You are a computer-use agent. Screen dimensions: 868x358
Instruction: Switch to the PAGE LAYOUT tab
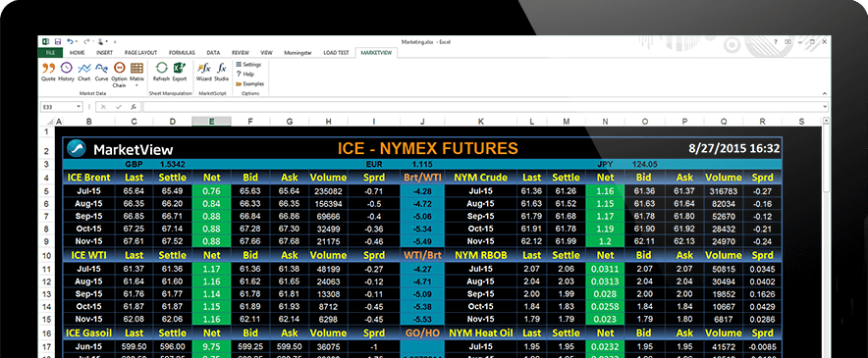tap(140, 53)
